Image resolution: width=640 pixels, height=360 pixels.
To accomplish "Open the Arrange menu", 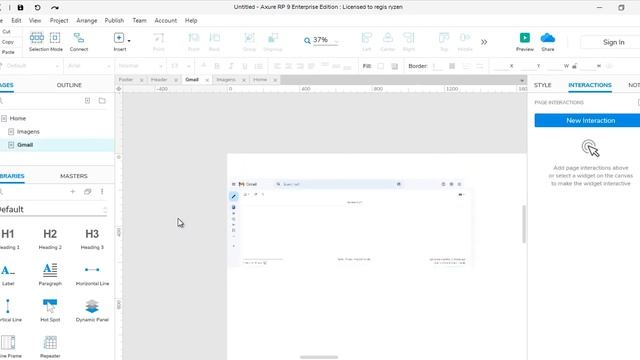I will click(x=87, y=20).
